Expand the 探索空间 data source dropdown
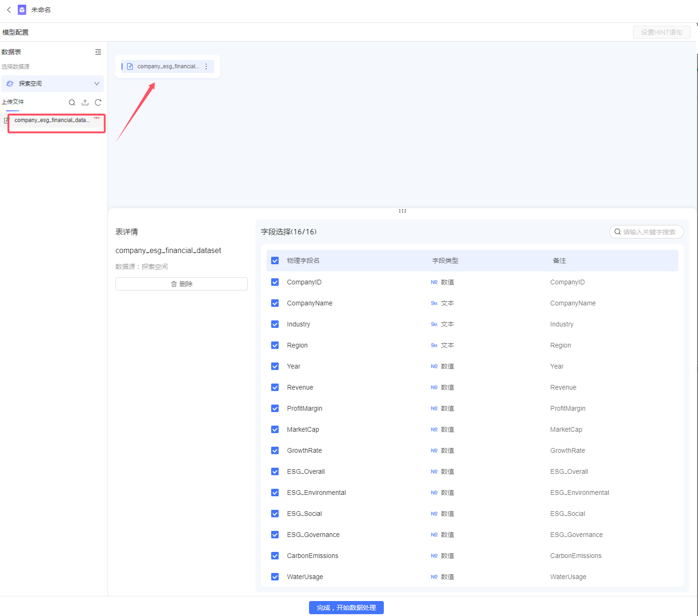698x616 pixels. [x=52, y=84]
